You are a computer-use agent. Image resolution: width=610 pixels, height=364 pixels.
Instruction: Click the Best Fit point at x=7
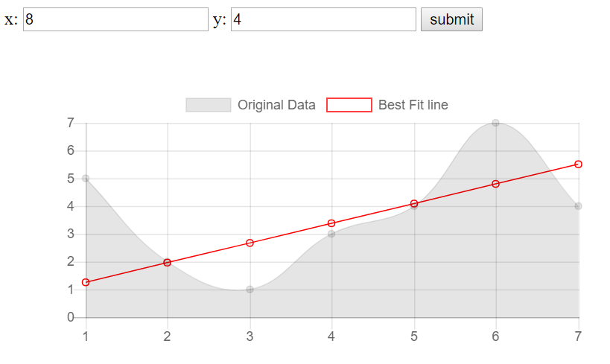click(578, 164)
